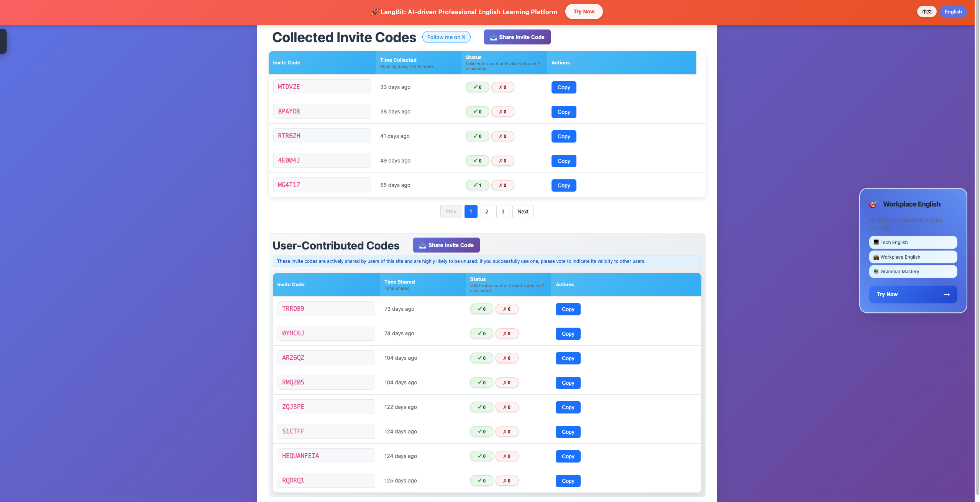Switch language to 中文
Viewport: 980px width, 502px height.
point(926,11)
